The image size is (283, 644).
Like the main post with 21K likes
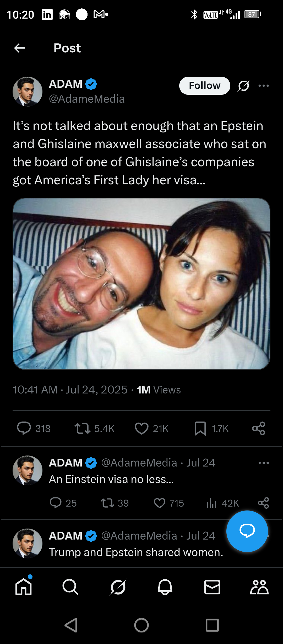click(x=141, y=428)
